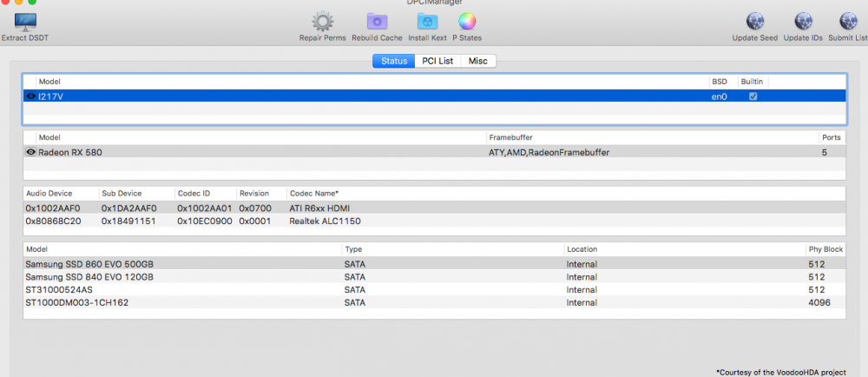Click Phy Block value 4096
This screenshot has width=868, height=377.
(x=819, y=303)
